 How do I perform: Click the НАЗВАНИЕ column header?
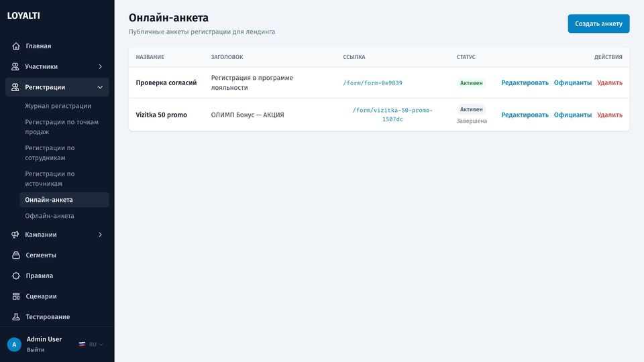point(150,57)
